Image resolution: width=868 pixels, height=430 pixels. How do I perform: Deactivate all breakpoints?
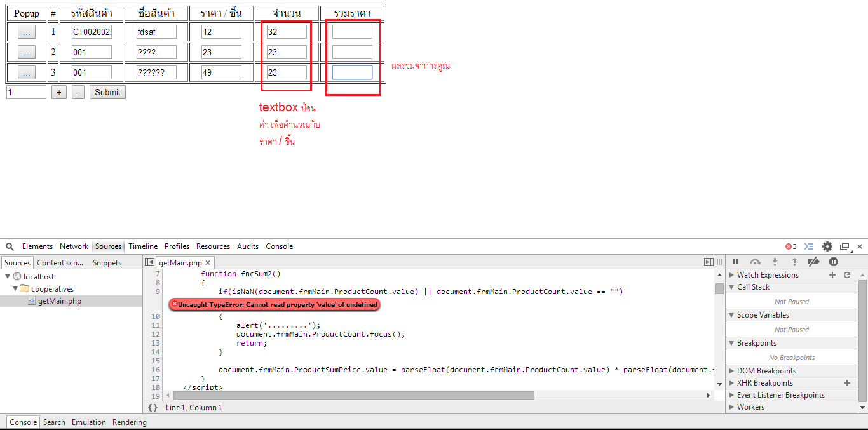813,262
